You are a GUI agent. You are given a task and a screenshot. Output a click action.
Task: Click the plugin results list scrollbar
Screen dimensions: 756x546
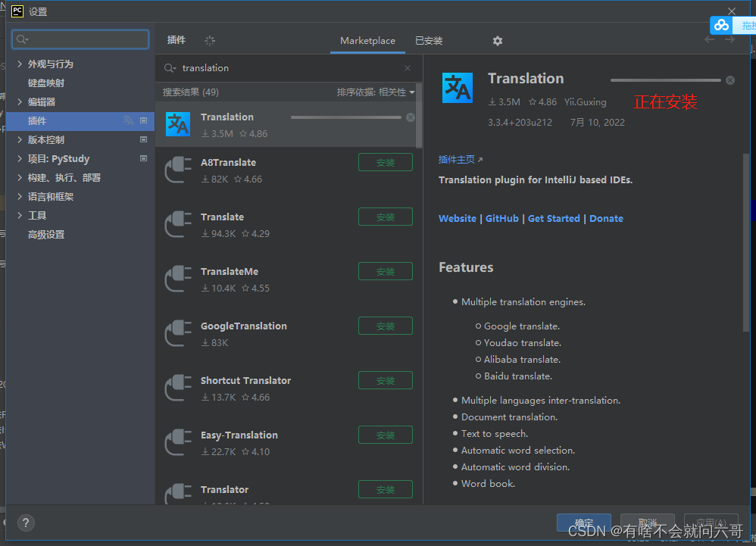tap(418, 116)
